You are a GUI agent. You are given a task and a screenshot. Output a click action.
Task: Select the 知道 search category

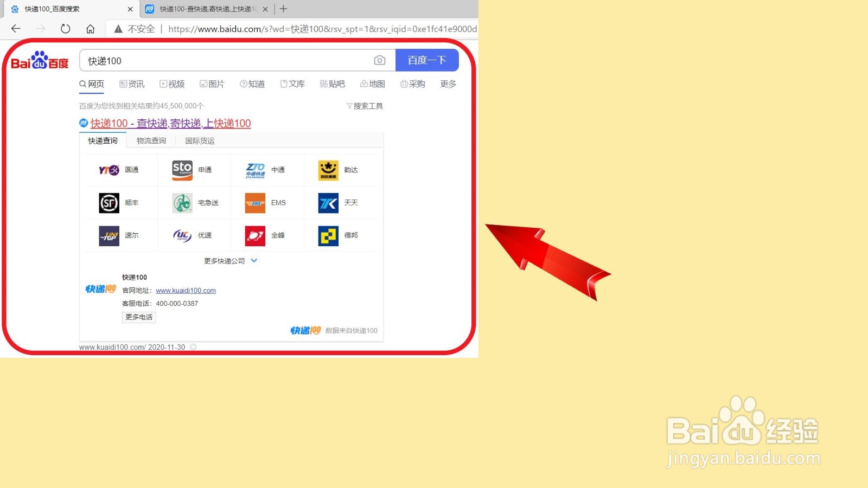pos(252,84)
